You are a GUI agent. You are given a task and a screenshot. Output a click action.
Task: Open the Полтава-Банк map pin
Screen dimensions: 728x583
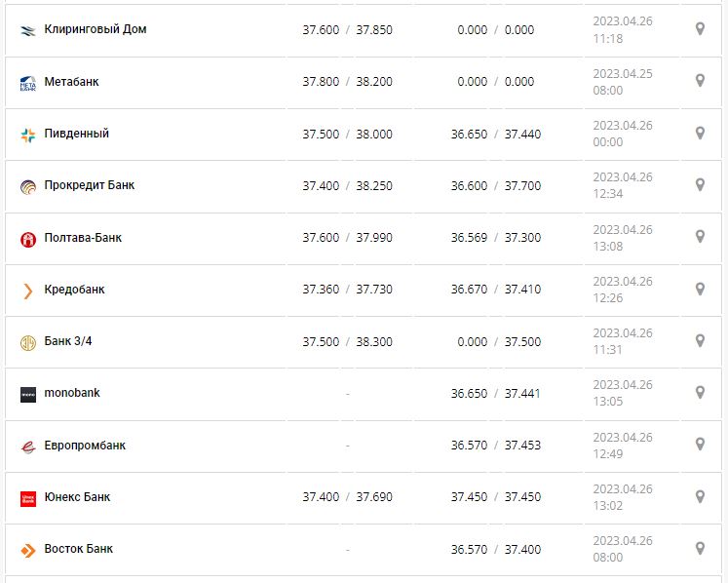(x=700, y=237)
